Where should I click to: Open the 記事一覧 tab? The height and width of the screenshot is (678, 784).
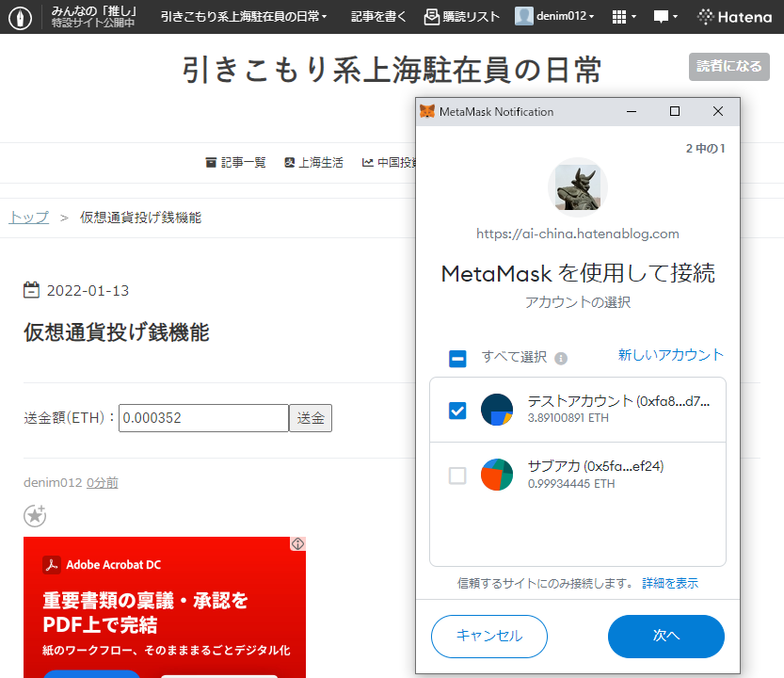(x=236, y=163)
